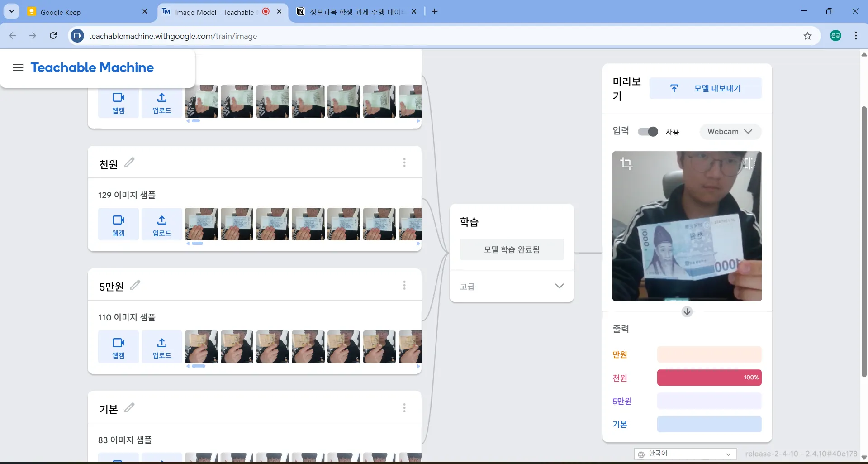The width and height of the screenshot is (868, 464).
Task: Select the first sample thumbnail in 천원 class
Action: pos(201,224)
